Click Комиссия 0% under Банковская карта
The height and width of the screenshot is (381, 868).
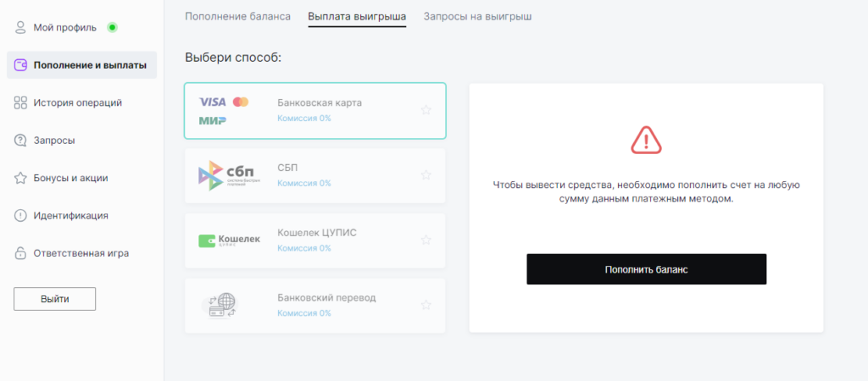pos(304,118)
